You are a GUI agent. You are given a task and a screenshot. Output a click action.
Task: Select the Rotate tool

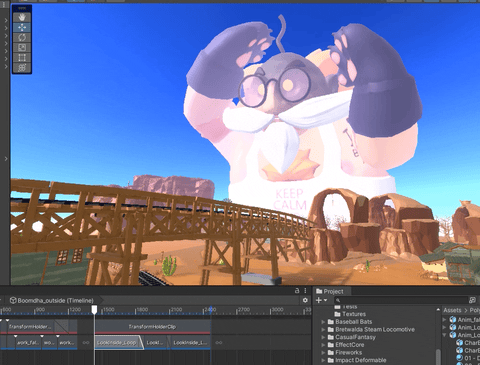pyautogui.click(x=22, y=37)
